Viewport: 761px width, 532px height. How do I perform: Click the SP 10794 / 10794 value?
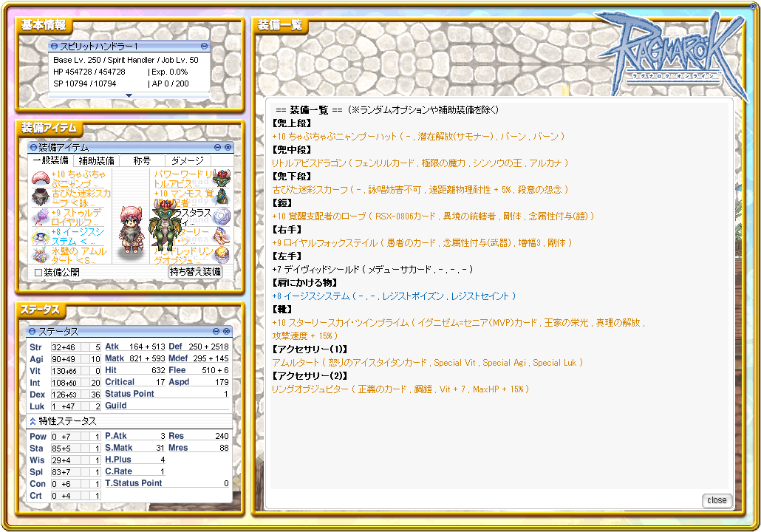(85, 83)
